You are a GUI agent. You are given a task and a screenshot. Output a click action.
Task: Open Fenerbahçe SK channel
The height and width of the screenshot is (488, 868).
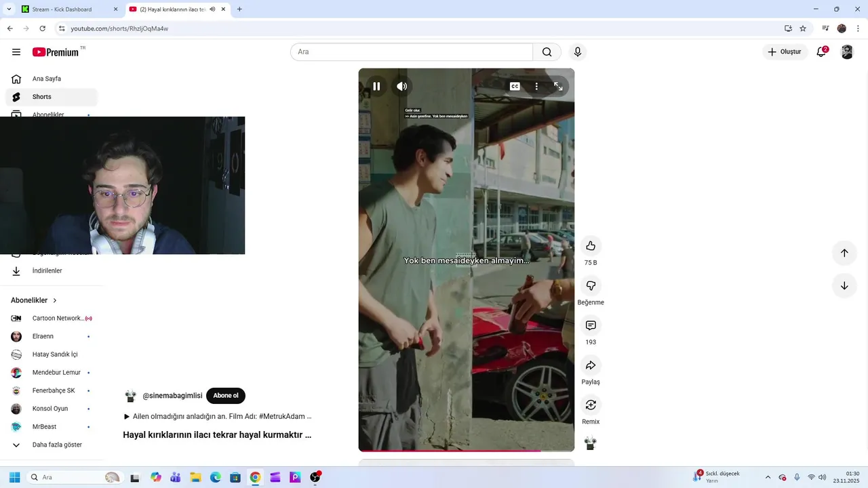click(x=52, y=390)
